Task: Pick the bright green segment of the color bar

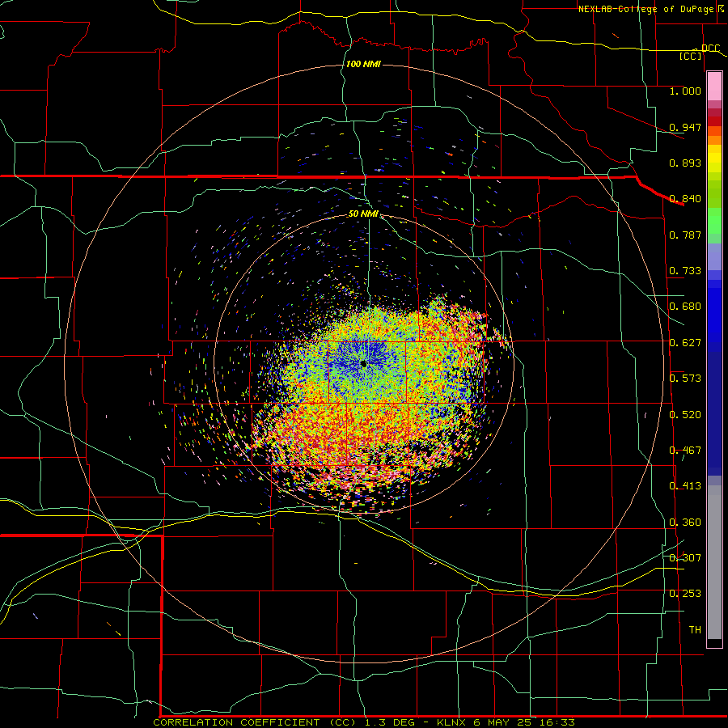Action: tap(714, 221)
